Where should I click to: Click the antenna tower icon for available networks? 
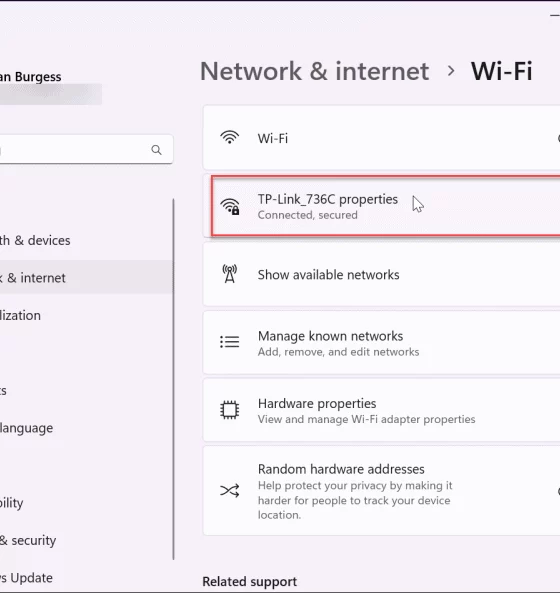pos(230,274)
